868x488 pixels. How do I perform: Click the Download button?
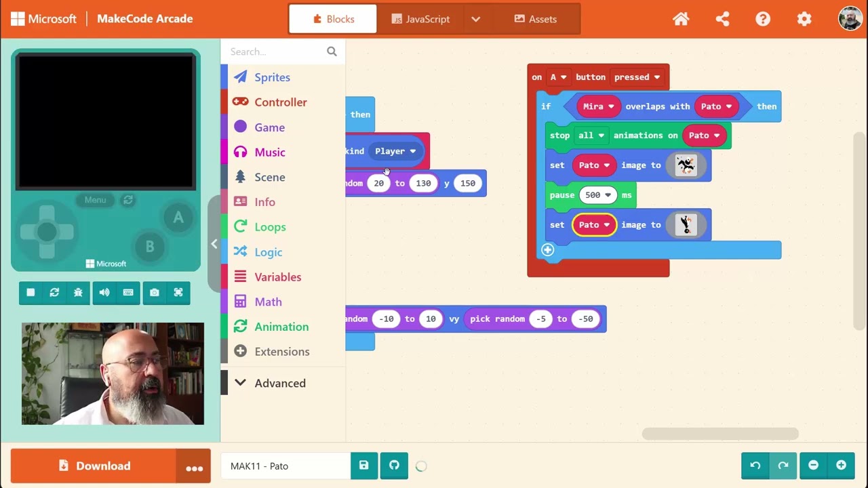(94, 466)
